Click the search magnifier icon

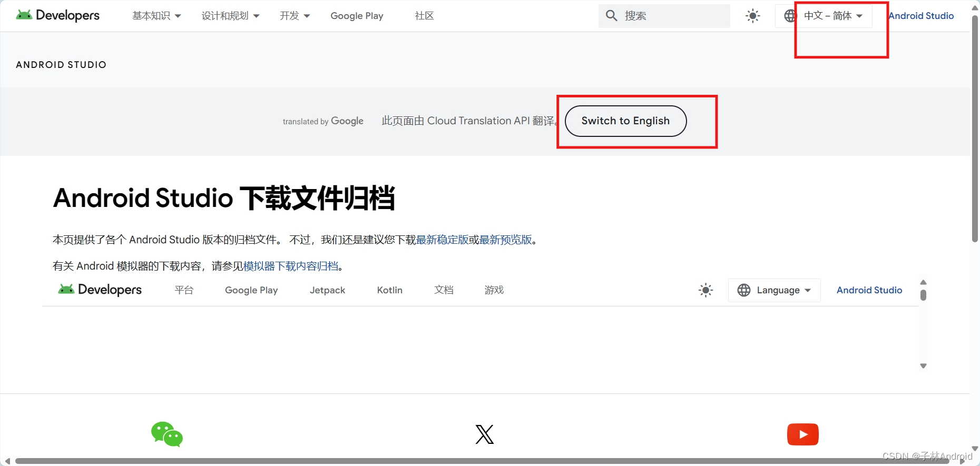611,16
